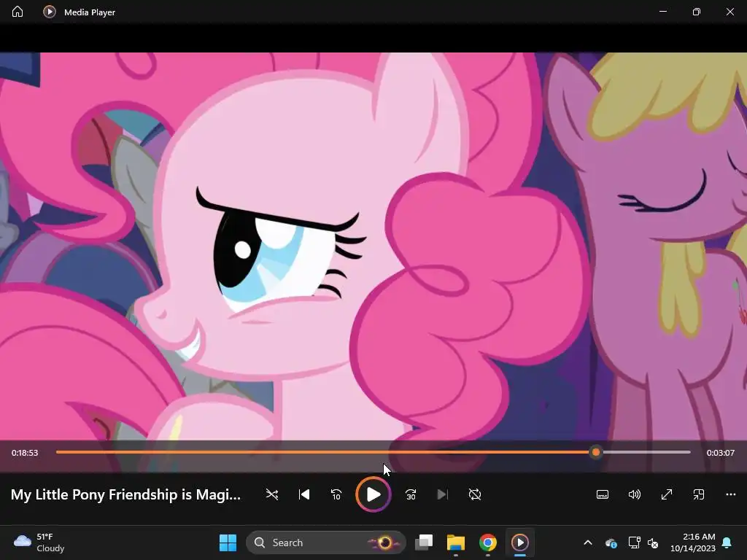The image size is (747, 560).
Task: Minimize the Media Player window
Action: tap(662, 12)
